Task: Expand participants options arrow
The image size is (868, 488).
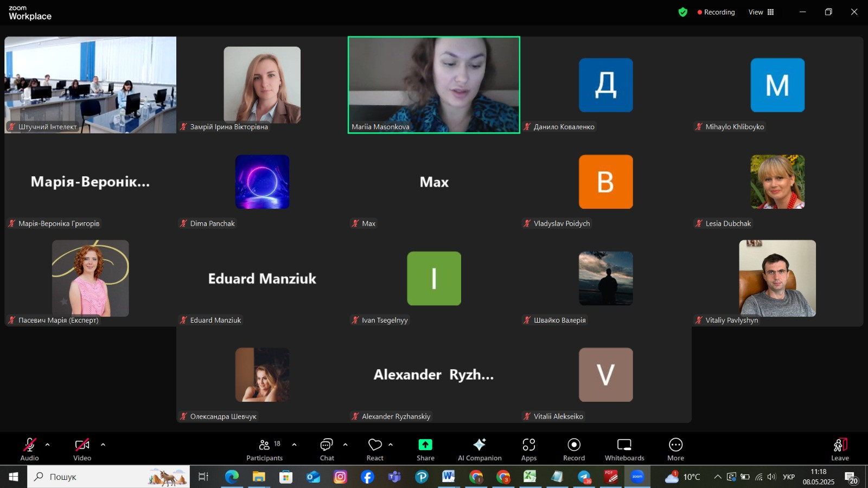Action: pyautogui.click(x=294, y=445)
